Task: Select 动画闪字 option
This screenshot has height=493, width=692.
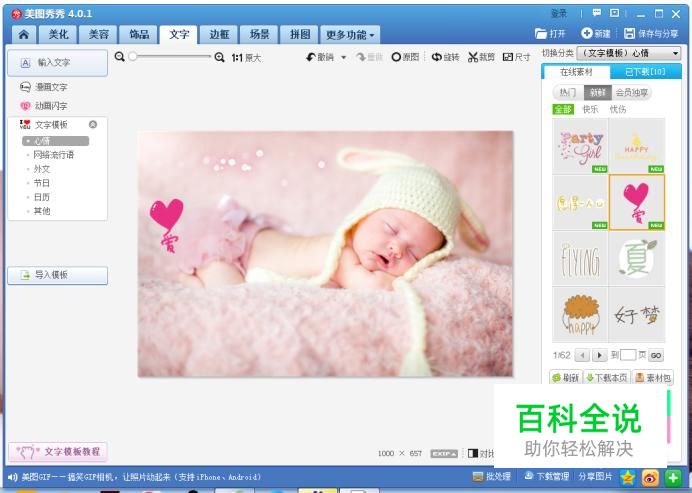Action: click(44, 106)
